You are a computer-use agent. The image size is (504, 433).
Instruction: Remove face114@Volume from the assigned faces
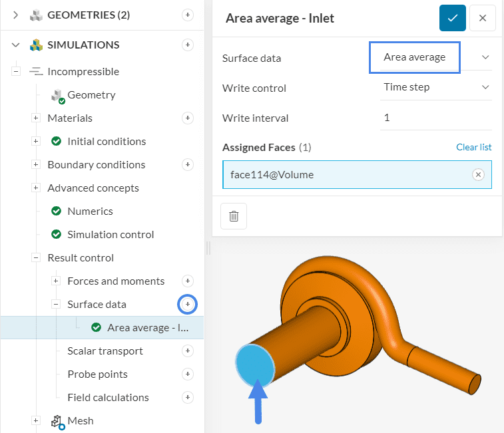point(477,175)
